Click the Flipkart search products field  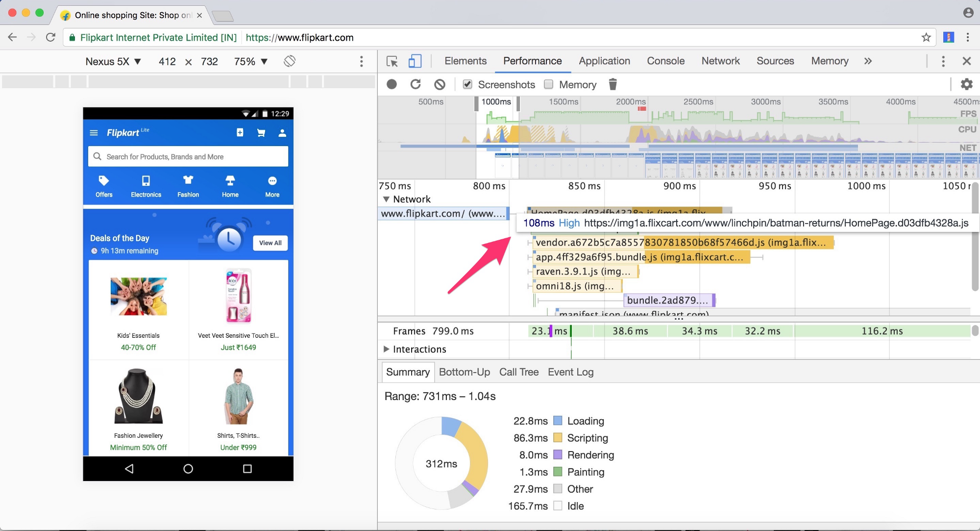click(188, 157)
